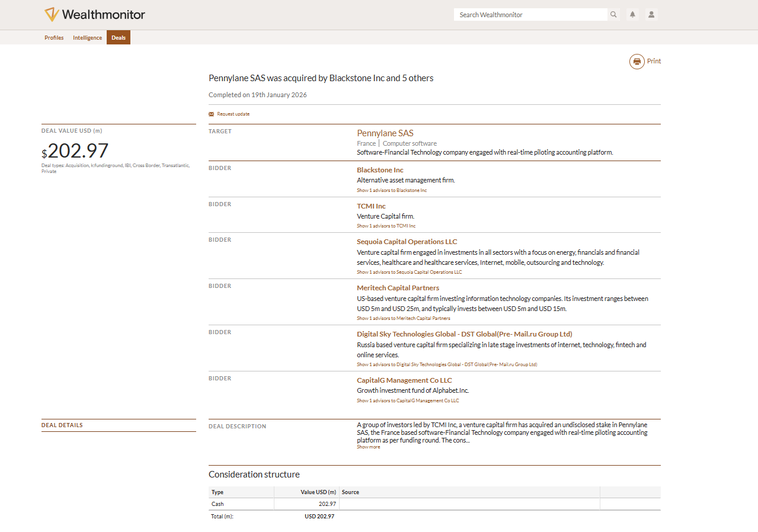Click the search magnifier icon
758x532 pixels.
pos(613,14)
